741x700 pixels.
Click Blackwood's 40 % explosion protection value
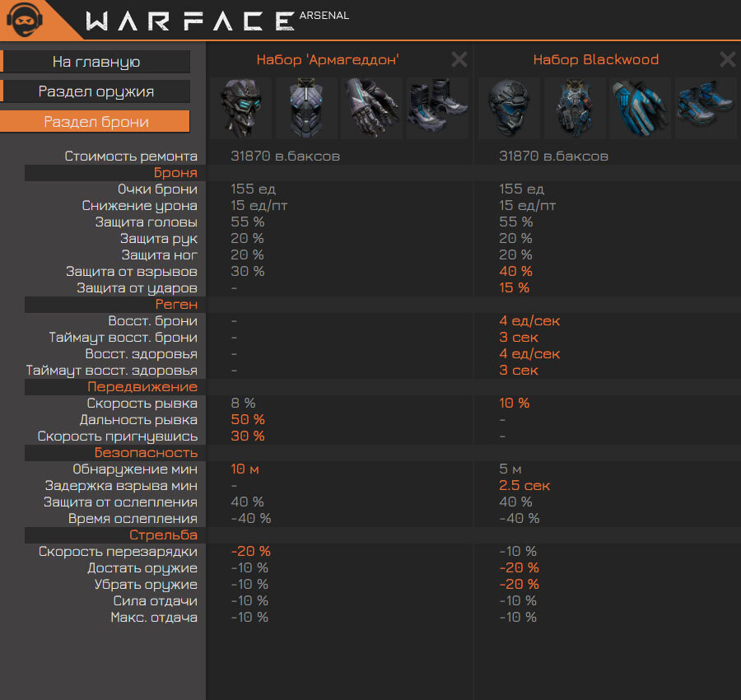(515, 271)
